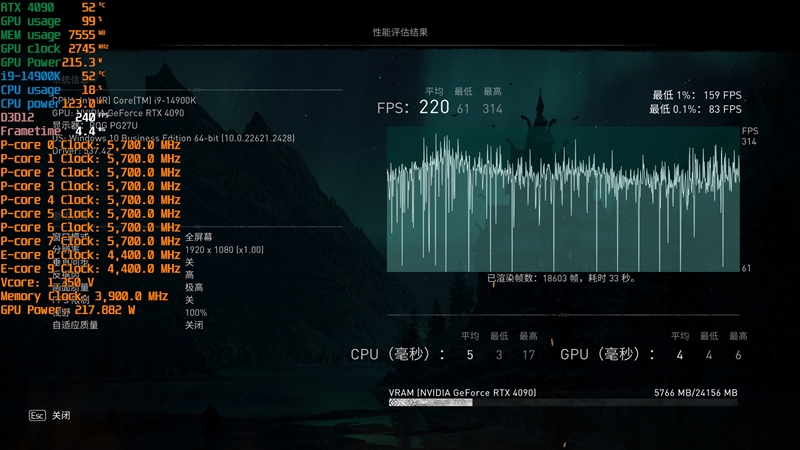The width and height of the screenshot is (800, 450).
Task: Click the E-core 8 Clock 4,400.0 MHz row
Action: point(90,255)
